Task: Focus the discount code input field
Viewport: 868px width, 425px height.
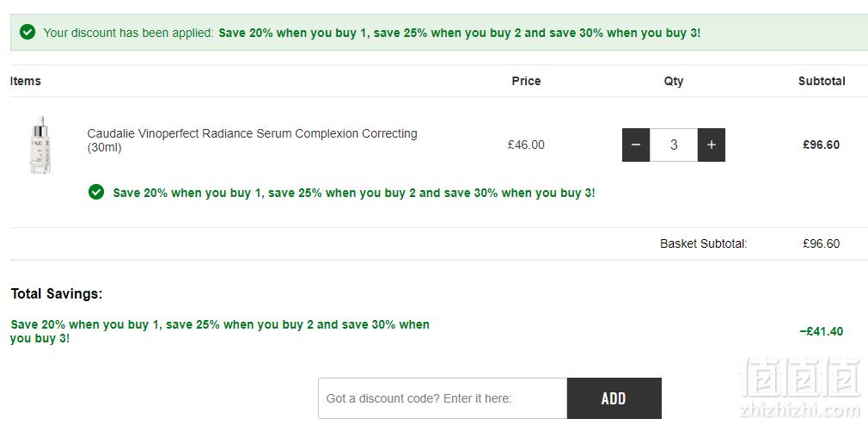Action: pos(443,398)
